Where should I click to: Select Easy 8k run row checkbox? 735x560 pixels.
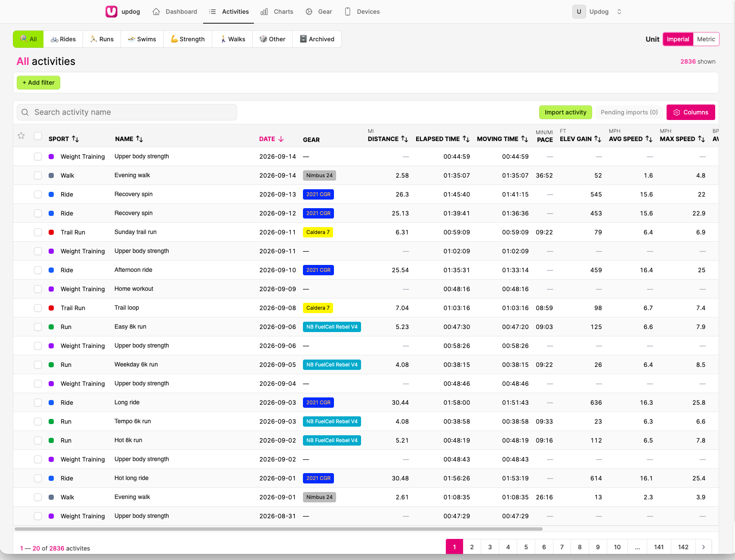(x=38, y=327)
